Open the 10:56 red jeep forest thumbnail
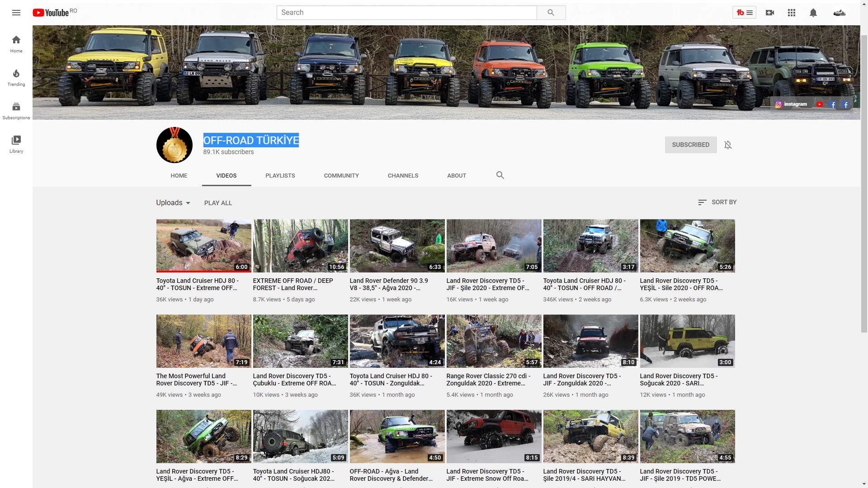The image size is (868, 488). click(x=301, y=246)
